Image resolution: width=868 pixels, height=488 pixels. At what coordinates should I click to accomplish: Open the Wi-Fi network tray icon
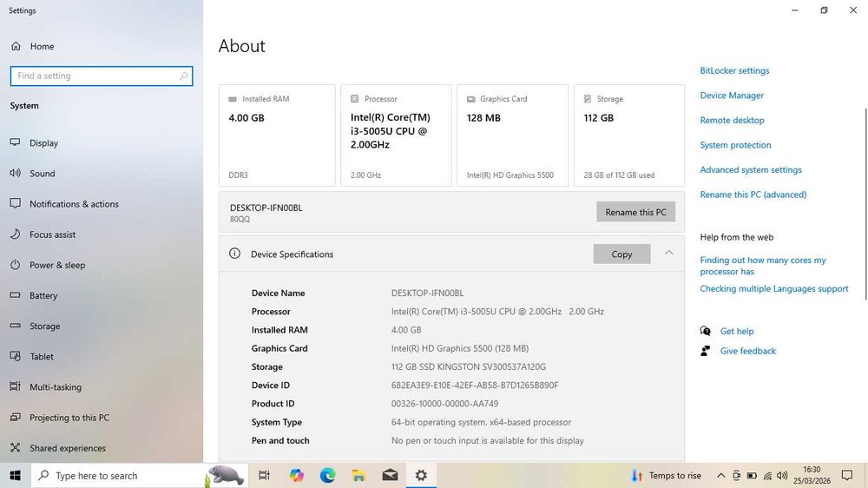pos(767,475)
